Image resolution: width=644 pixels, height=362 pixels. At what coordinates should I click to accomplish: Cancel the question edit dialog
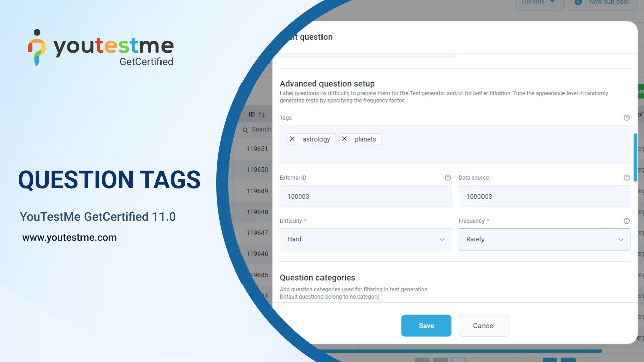pyautogui.click(x=484, y=326)
